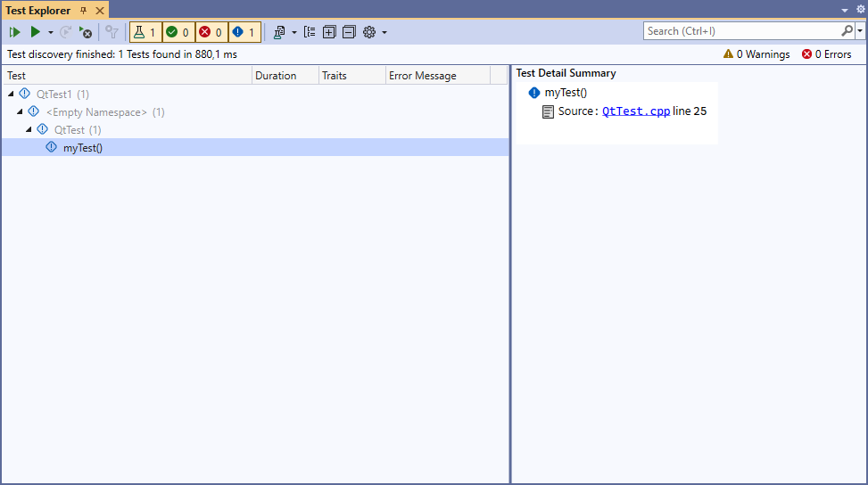Open the QtTest.cpp source link
Image resolution: width=868 pixels, height=485 pixels.
coord(636,111)
